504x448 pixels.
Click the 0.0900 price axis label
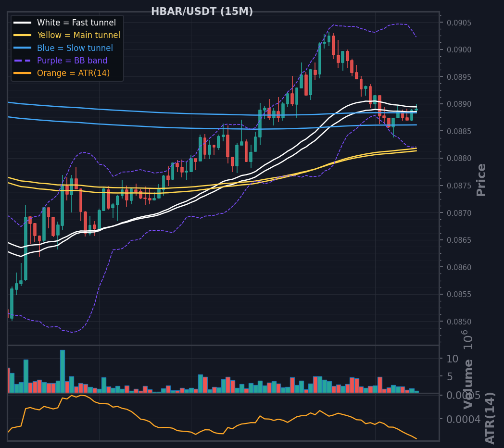(459, 50)
